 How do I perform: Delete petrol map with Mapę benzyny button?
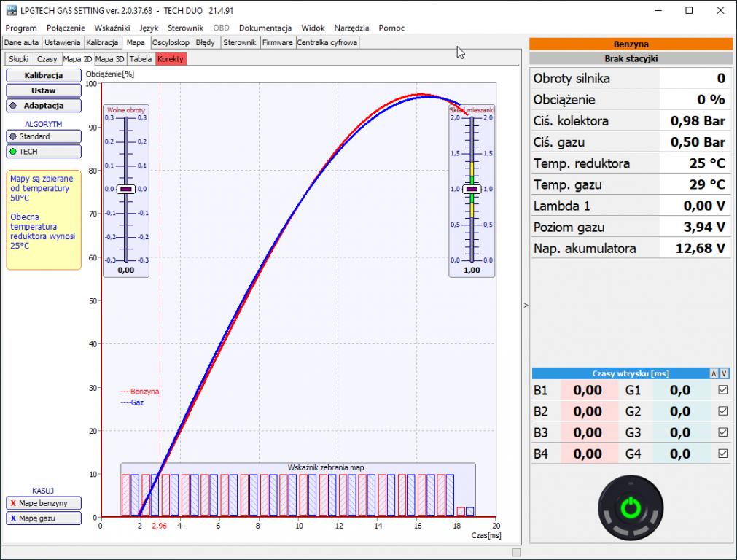[x=44, y=503]
